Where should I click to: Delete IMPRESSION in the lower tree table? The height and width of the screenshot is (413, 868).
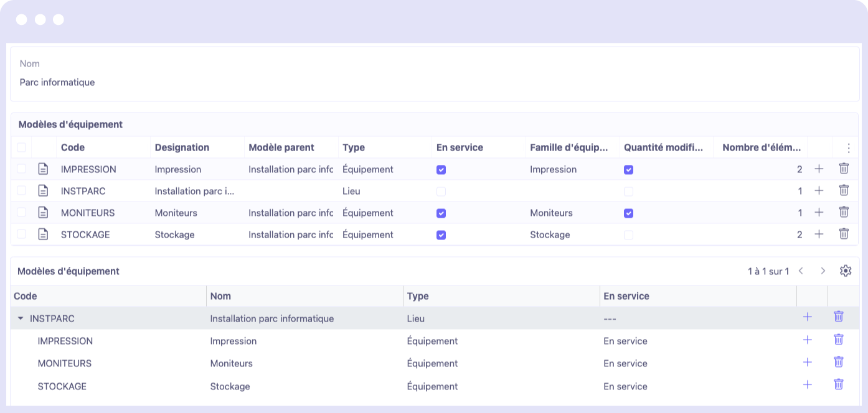(838, 340)
